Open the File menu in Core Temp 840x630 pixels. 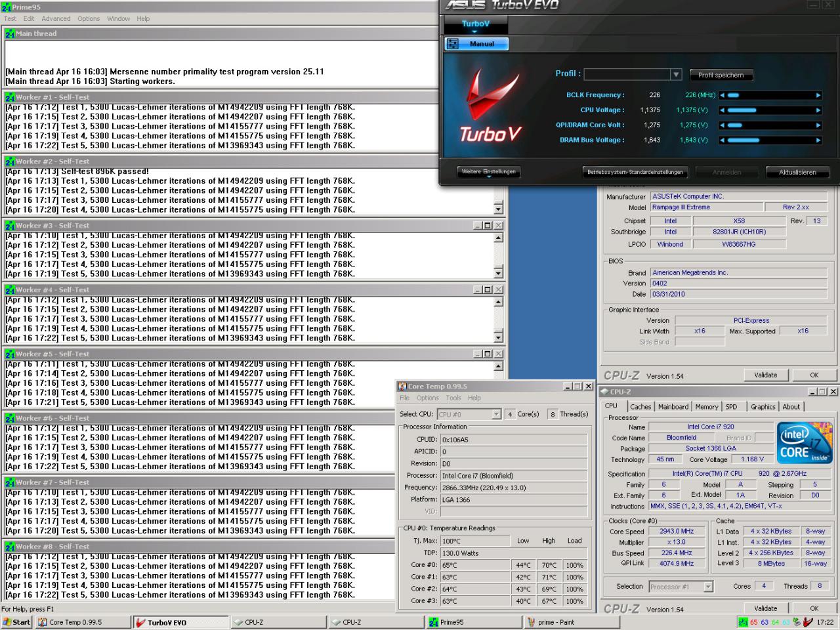tap(404, 398)
